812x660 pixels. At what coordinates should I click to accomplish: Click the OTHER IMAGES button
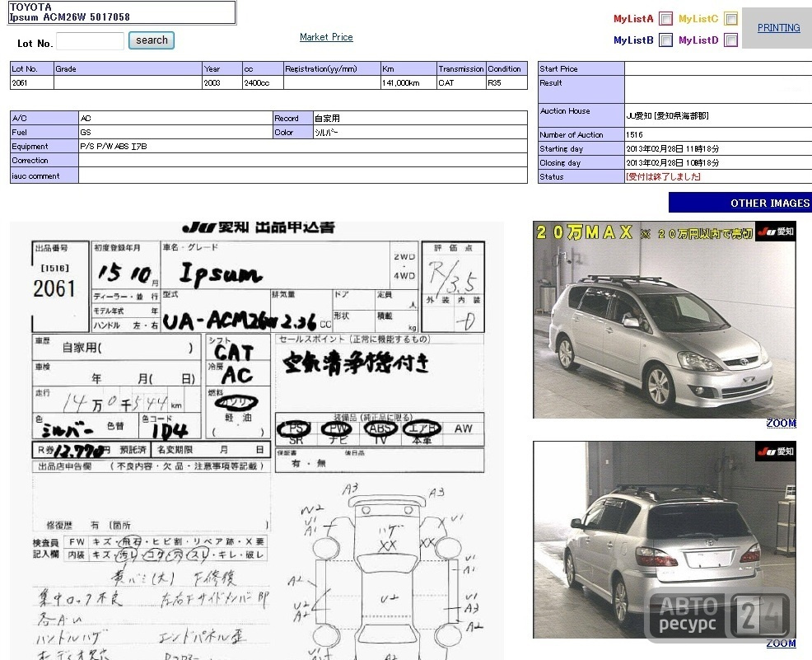pos(740,203)
